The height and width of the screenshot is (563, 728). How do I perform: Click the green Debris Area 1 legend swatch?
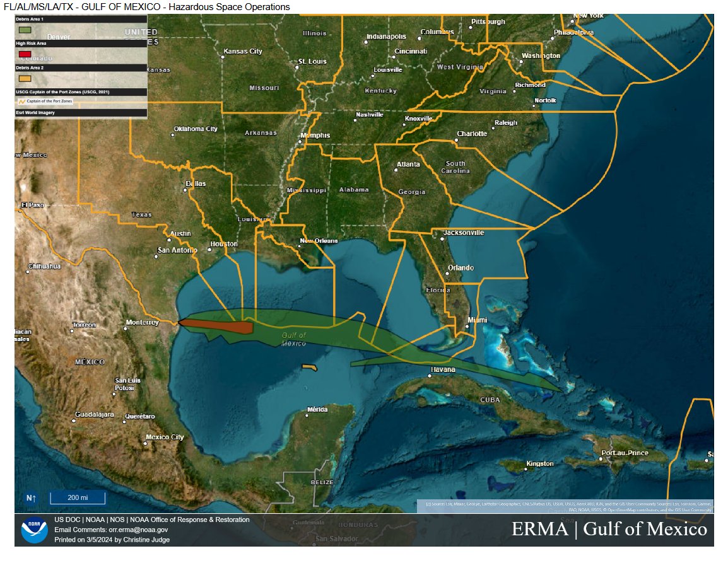pyautogui.click(x=25, y=30)
